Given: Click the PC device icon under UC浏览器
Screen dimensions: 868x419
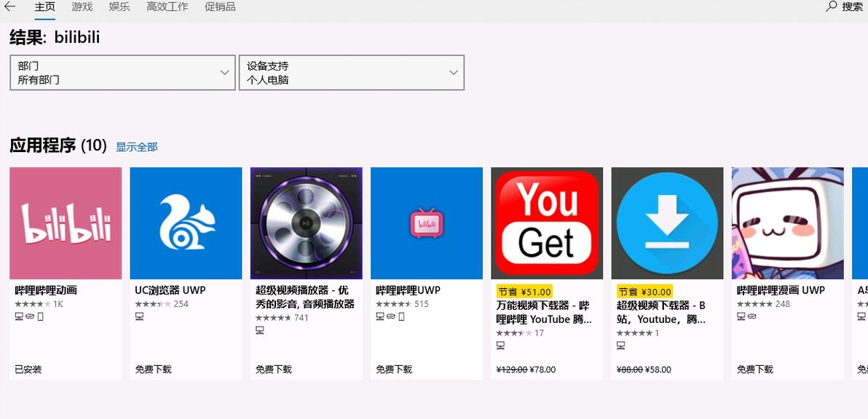Looking at the screenshot, I should [x=140, y=316].
